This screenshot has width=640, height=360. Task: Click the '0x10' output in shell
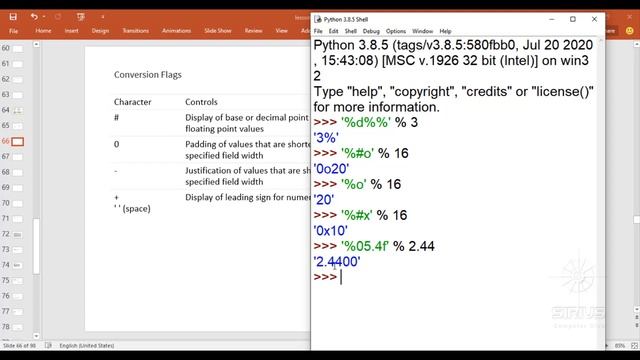(331, 231)
